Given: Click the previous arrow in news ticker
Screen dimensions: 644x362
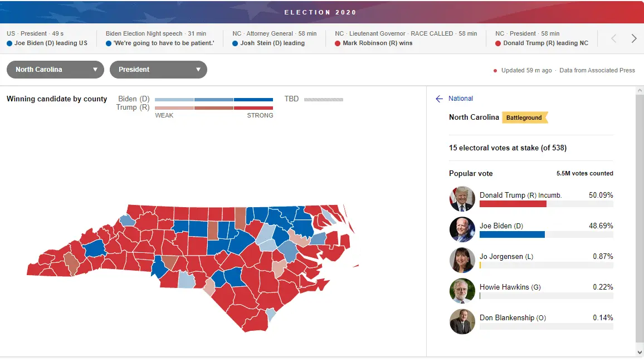Looking at the screenshot, I should point(614,38).
